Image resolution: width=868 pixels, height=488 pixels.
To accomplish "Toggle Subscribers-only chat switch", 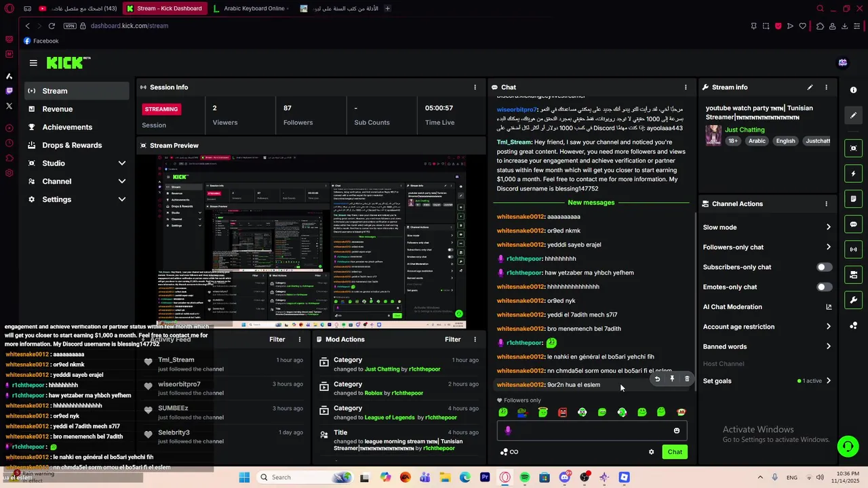I will tap(825, 267).
